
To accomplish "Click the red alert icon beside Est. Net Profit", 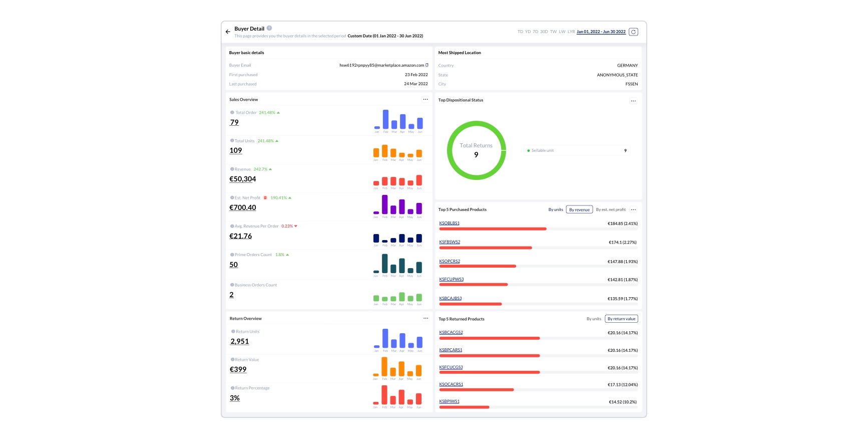I will point(265,197).
